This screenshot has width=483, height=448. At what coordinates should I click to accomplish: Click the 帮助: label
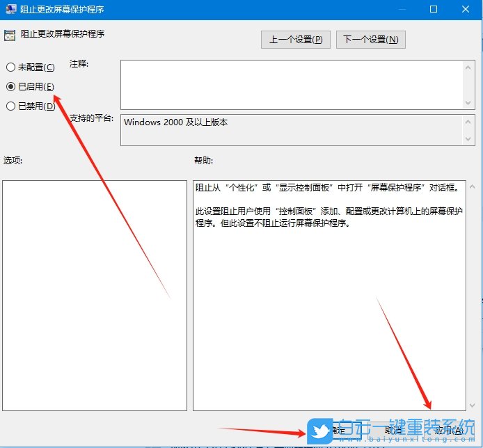point(203,161)
